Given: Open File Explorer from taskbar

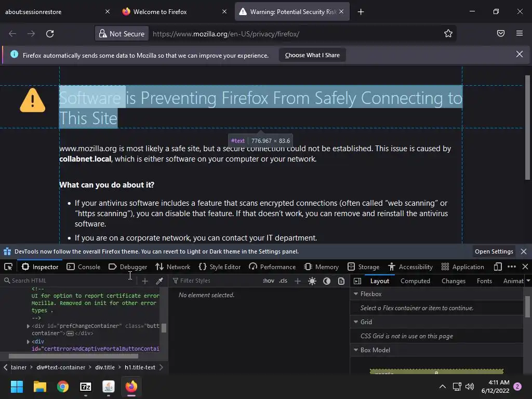Looking at the screenshot, I should pos(39,387).
